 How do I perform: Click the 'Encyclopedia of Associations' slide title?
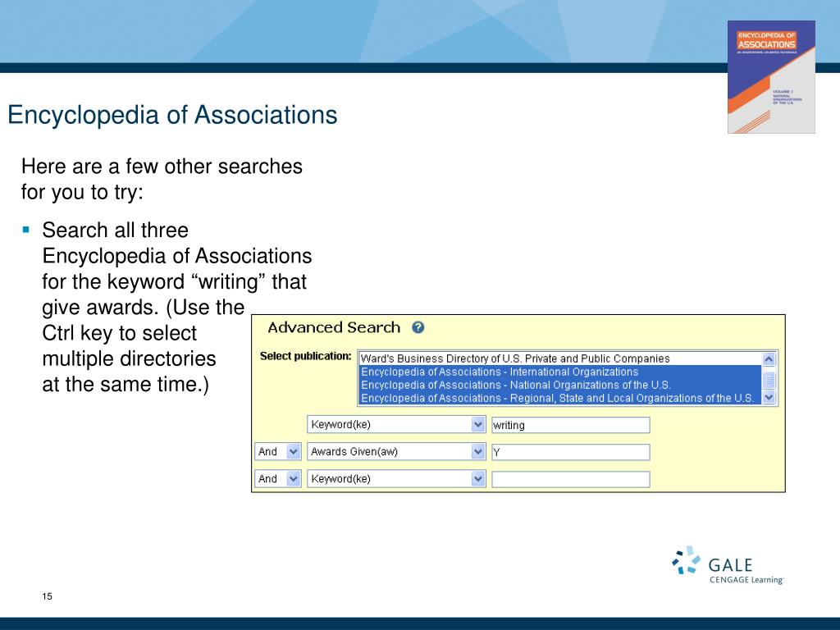(172, 115)
